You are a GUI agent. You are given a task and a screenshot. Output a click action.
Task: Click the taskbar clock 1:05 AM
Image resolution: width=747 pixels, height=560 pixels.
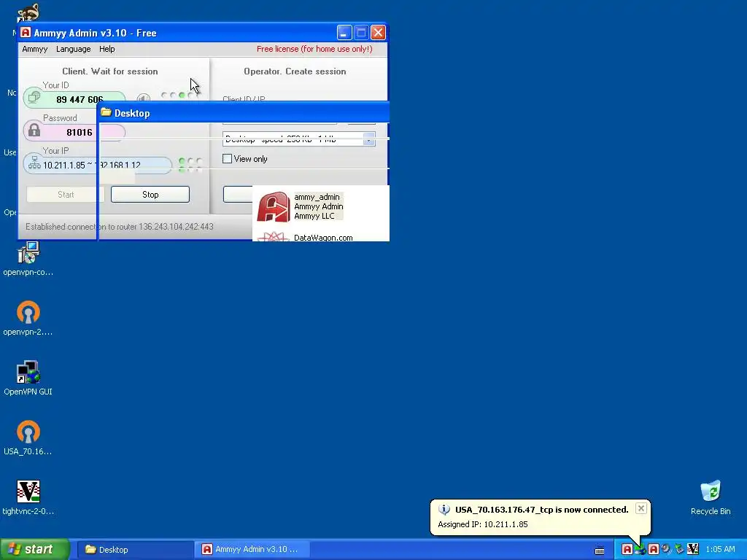tap(720, 550)
